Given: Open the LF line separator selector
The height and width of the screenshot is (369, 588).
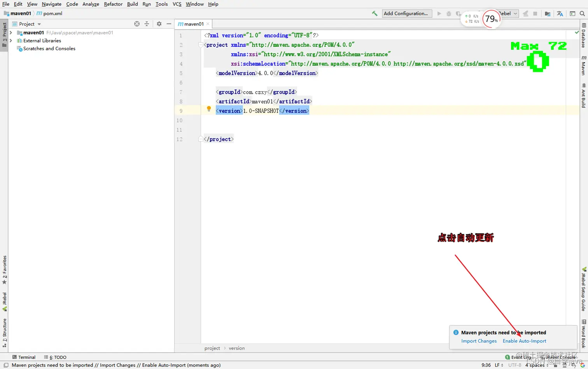Looking at the screenshot, I should point(499,365).
